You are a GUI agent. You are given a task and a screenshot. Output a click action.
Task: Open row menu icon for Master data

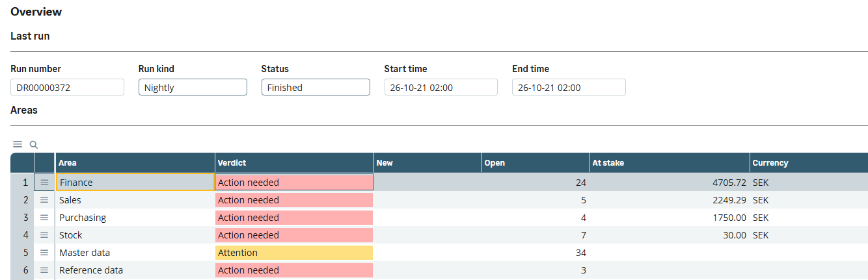(44, 253)
